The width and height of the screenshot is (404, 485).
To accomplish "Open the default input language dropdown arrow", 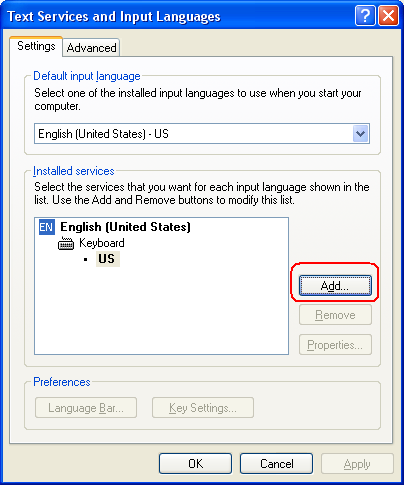I will (x=360, y=134).
